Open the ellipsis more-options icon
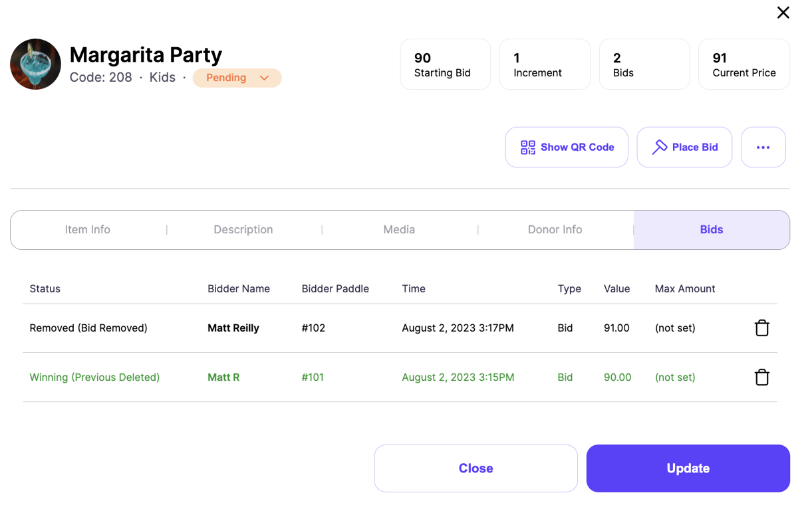The image size is (812, 505). [x=763, y=147]
